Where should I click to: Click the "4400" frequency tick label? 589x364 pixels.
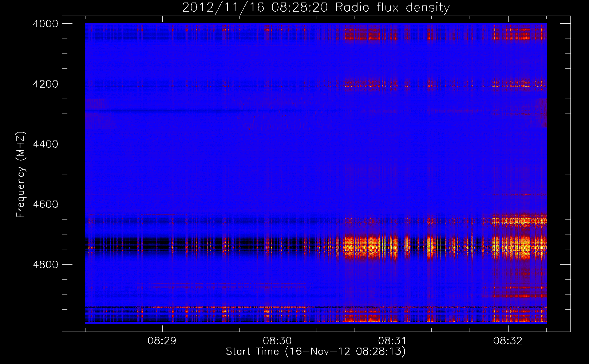coord(46,144)
